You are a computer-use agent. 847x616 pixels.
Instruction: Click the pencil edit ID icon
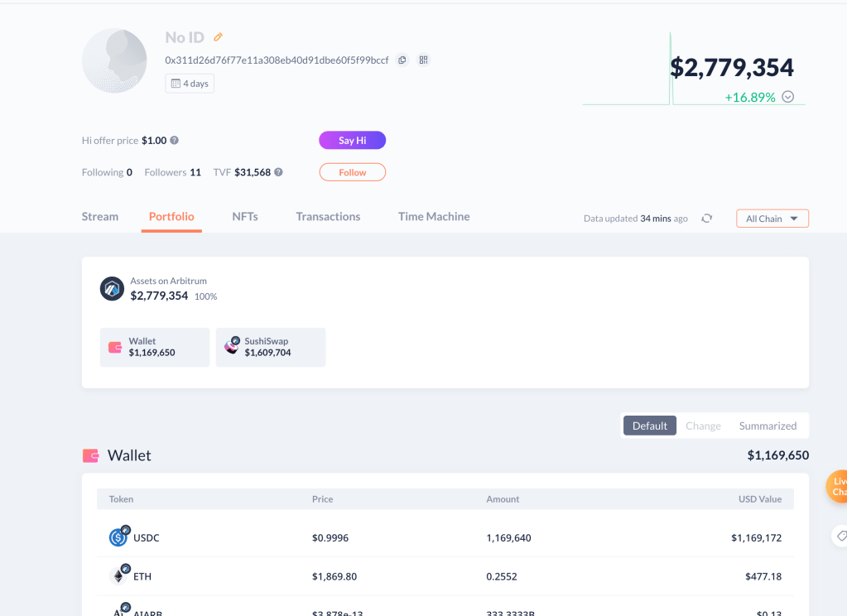[x=219, y=37]
